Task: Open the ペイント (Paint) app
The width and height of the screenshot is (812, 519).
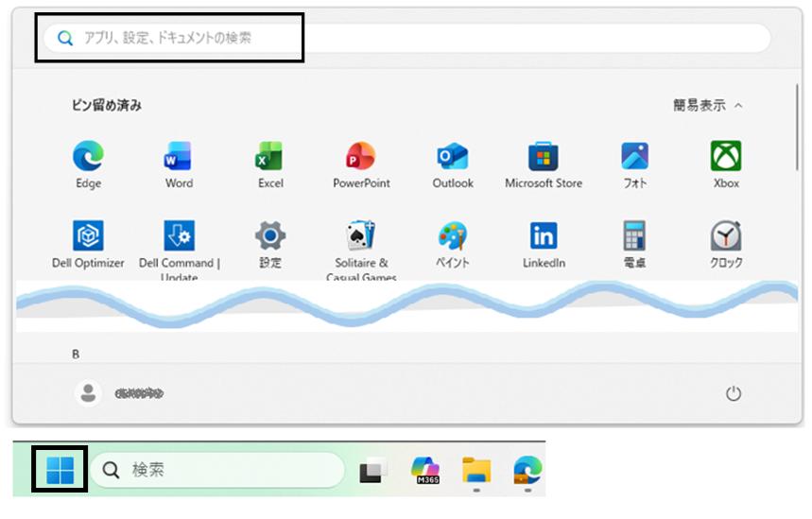Action: pos(453,245)
